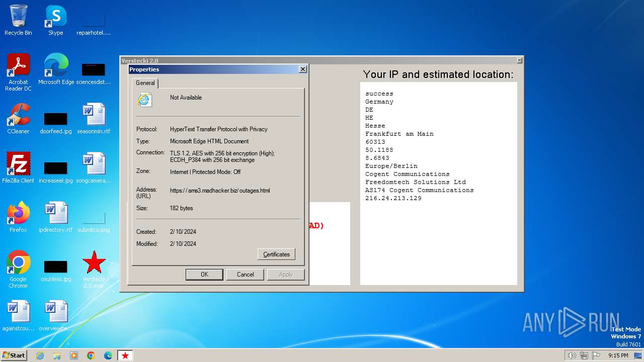Select seasonmin.rtf document icon
This screenshot has width=644, height=362.
coord(94,118)
